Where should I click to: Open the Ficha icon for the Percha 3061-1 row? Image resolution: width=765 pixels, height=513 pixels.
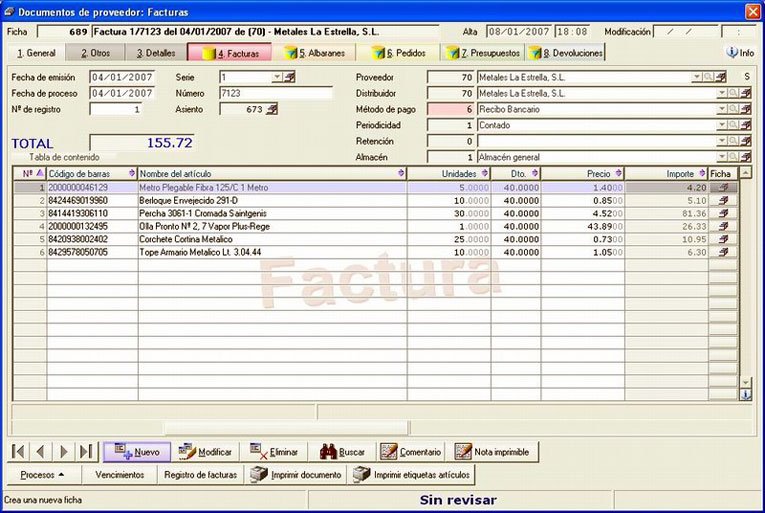(x=723, y=213)
